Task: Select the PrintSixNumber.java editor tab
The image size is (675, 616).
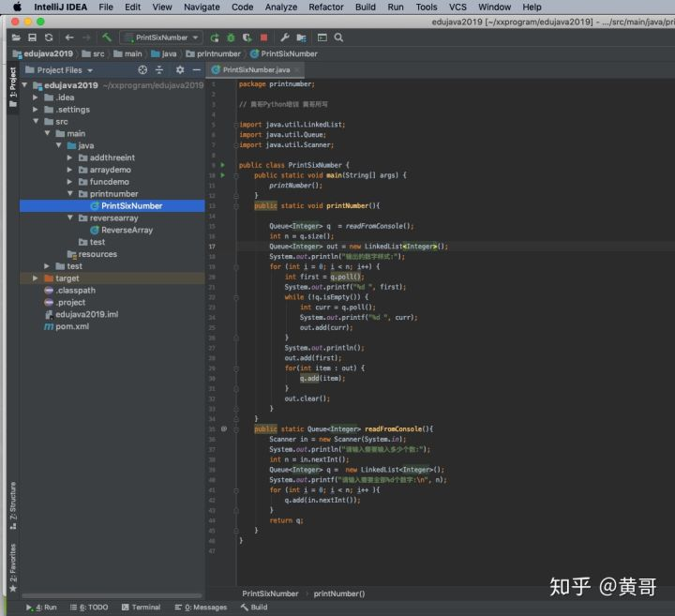Action: (255, 70)
